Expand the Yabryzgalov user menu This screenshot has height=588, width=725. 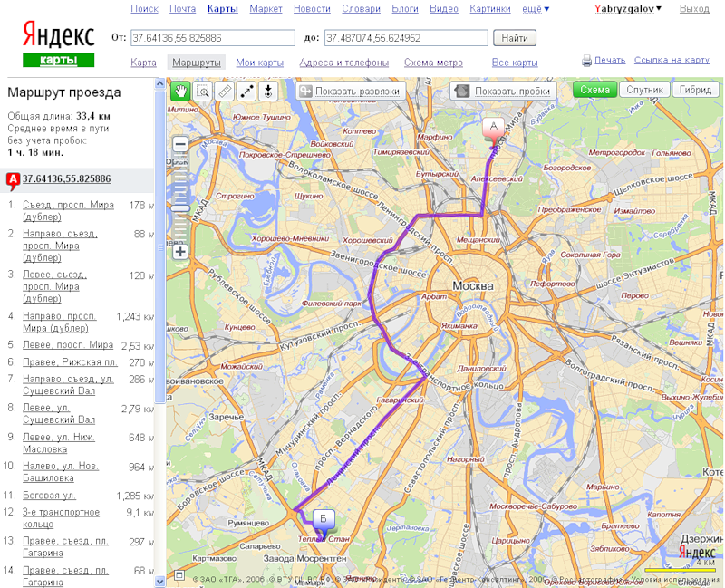tap(627, 9)
